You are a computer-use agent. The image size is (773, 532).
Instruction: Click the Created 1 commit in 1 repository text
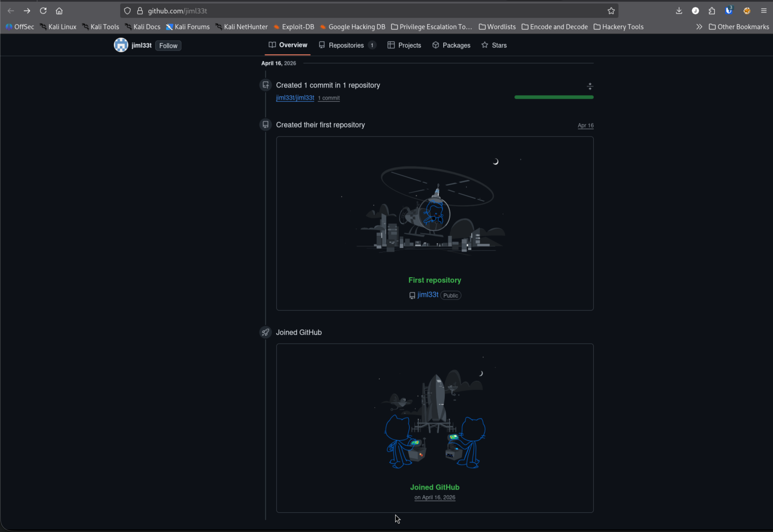[328, 85]
